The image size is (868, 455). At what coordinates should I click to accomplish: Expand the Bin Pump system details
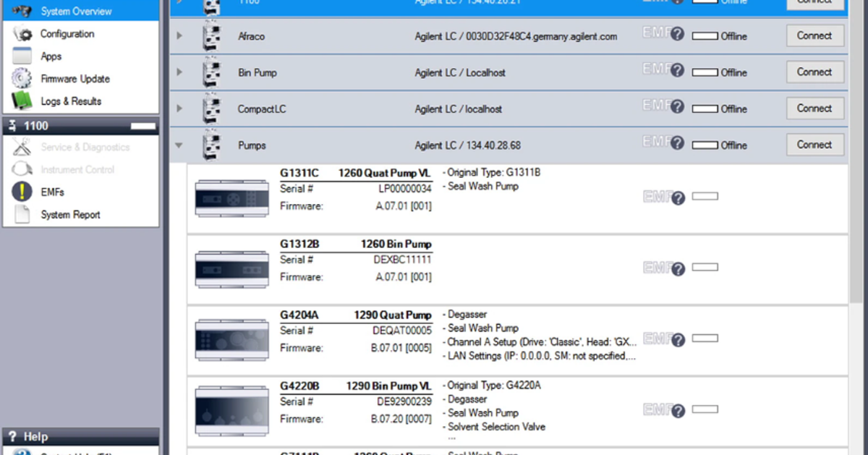tap(178, 72)
